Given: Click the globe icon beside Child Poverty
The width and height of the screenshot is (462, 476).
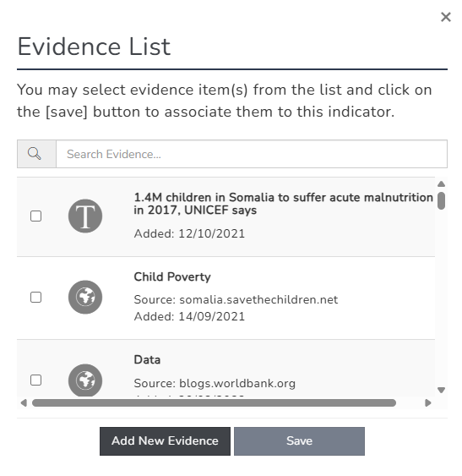Looking at the screenshot, I should click(85, 298).
